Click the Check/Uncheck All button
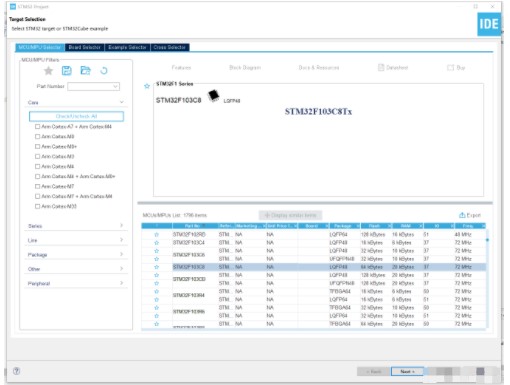The image size is (510, 385). tap(76, 116)
